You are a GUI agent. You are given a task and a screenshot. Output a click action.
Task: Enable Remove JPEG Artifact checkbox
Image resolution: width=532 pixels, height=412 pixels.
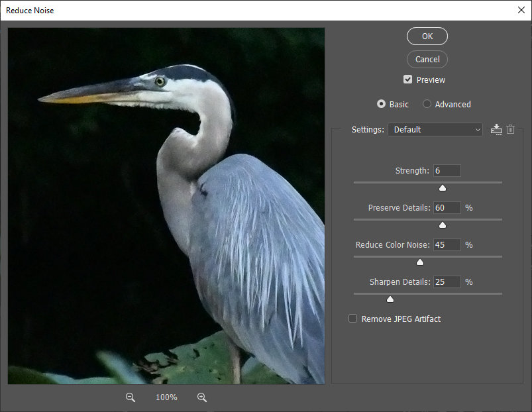pyautogui.click(x=353, y=319)
